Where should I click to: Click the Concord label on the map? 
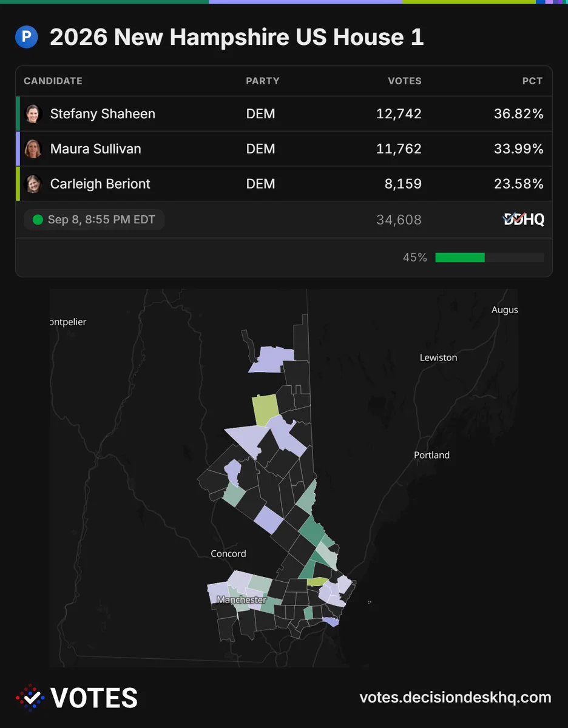coord(228,554)
